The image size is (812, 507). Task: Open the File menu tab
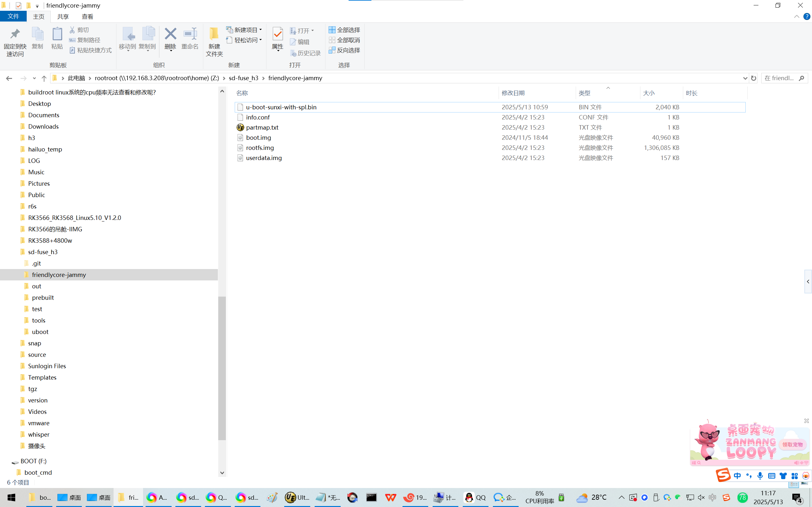coord(13,16)
